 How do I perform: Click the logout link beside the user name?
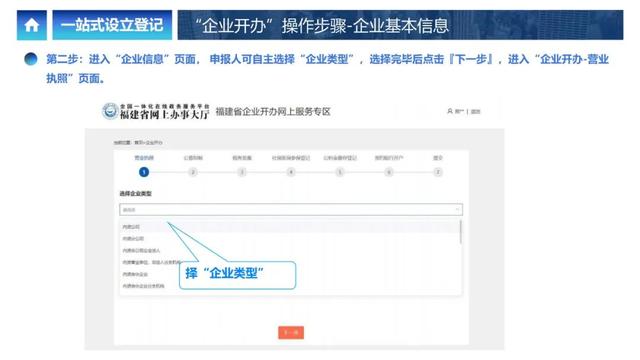[476, 111]
